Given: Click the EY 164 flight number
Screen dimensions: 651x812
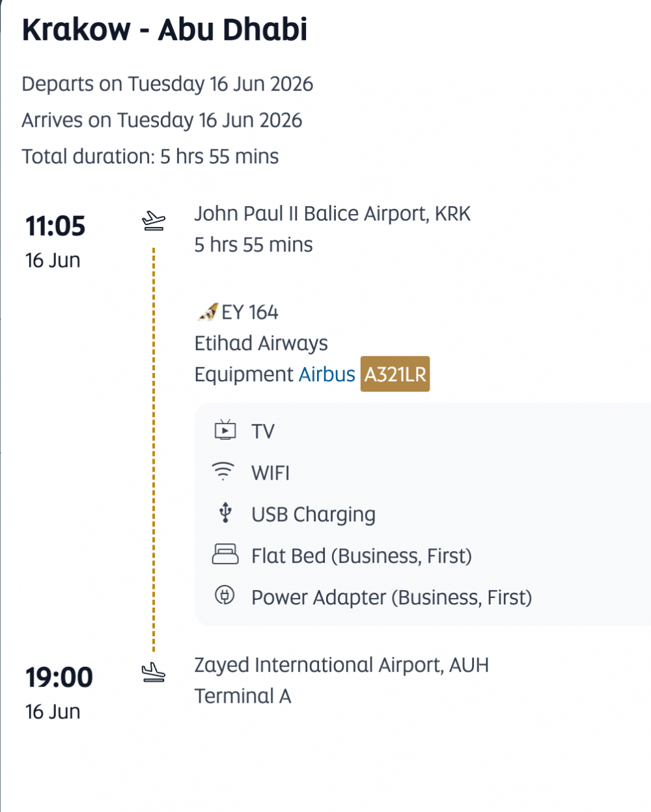Looking at the screenshot, I should pyautogui.click(x=250, y=312).
